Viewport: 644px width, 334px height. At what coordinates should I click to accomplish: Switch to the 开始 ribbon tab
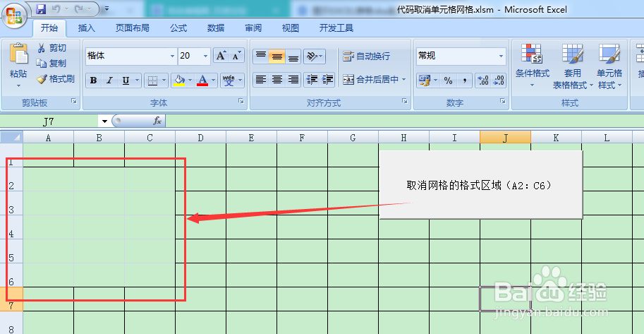[49, 28]
